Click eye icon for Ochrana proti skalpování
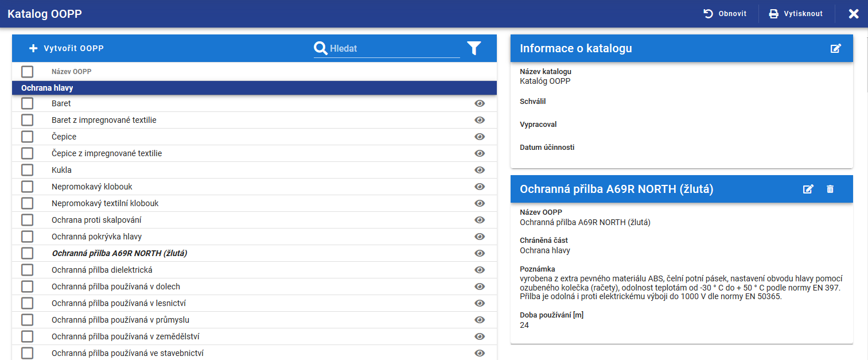This screenshot has height=360, width=868. pos(480,220)
